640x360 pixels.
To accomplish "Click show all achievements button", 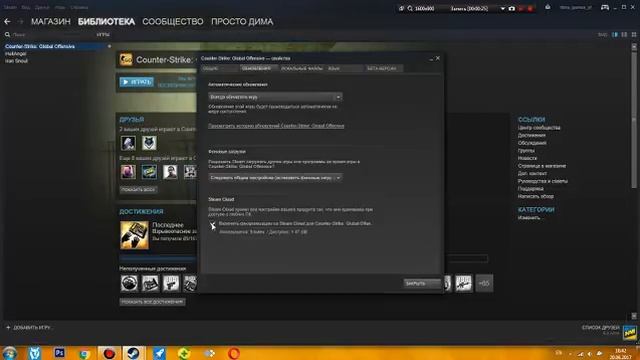I will [152, 302].
